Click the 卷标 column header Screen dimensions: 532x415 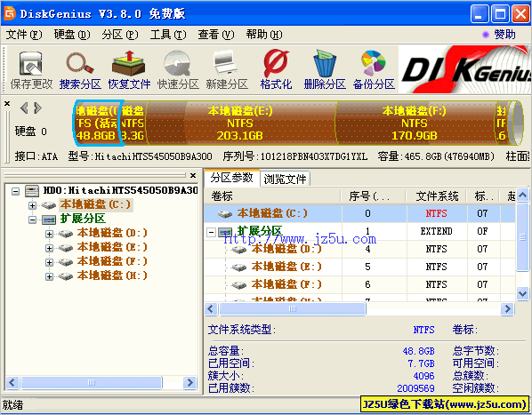273,196
